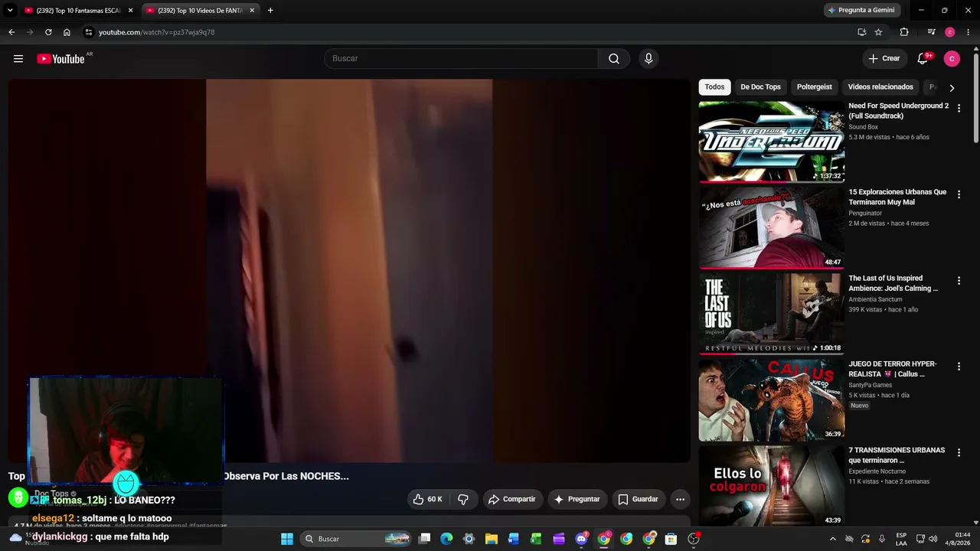
Task: Open the Callus horror game thumbnail
Action: 771,400
